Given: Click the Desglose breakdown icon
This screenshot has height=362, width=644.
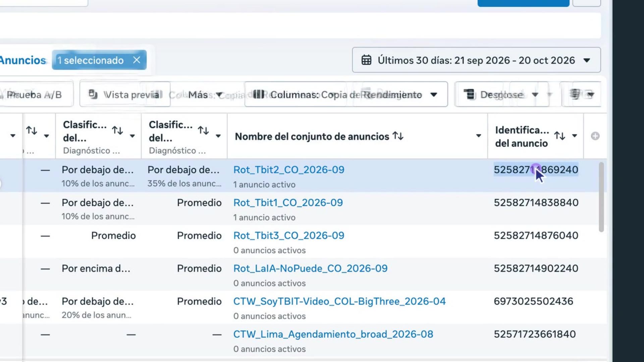Looking at the screenshot, I should 470,95.
